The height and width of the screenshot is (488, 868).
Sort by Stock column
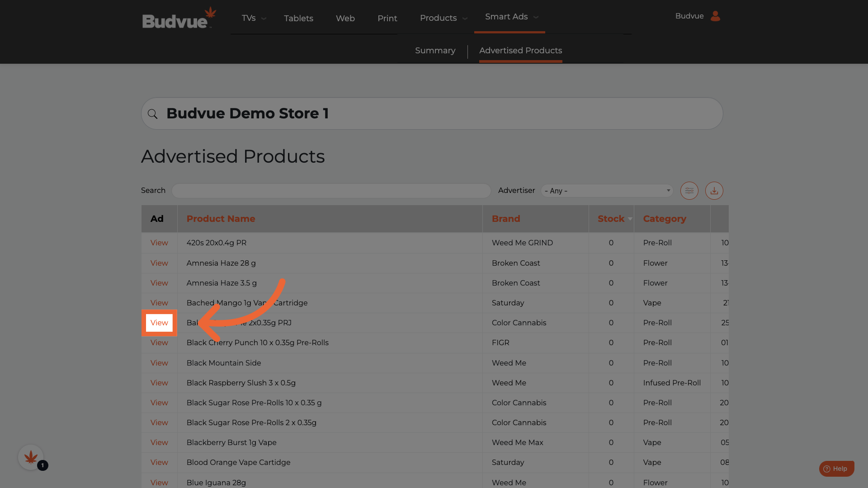coord(611,219)
